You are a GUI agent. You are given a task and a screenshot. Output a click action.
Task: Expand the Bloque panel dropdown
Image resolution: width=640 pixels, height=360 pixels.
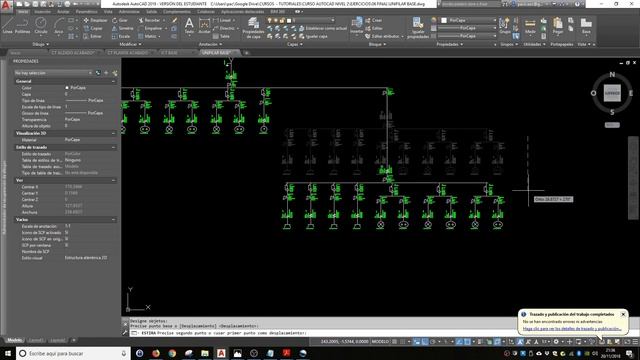tap(377, 44)
